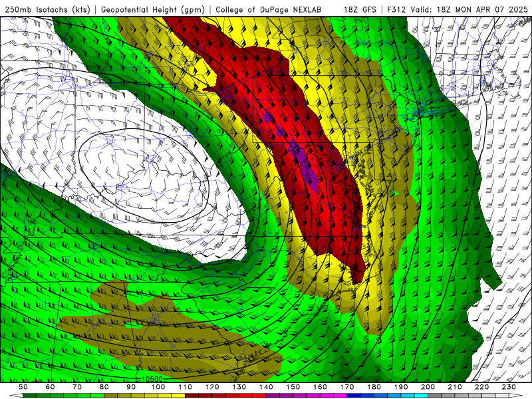The image size is (532, 399).
Task: Click the '70' color scale label
Action: [77, 387]
